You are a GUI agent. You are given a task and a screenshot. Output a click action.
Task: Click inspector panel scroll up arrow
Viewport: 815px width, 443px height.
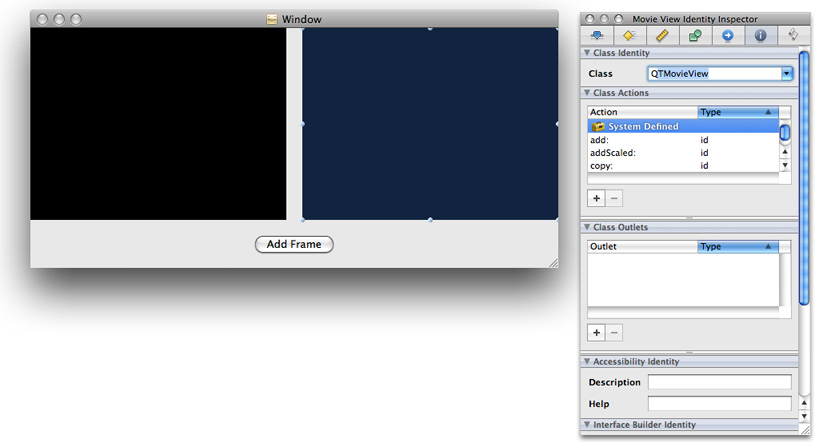[804, 403]
